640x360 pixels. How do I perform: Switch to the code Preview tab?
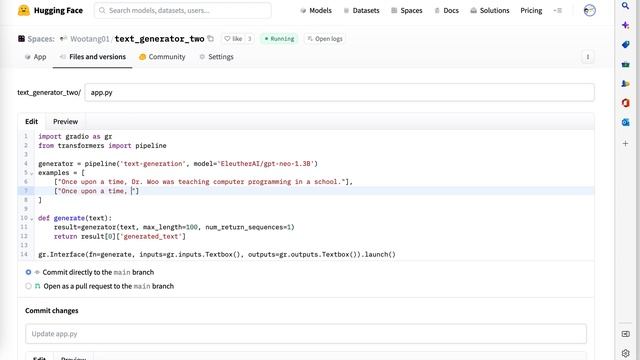coord(65,122)
